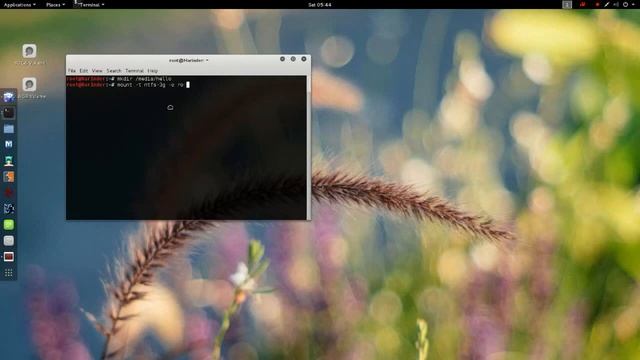The height and width of the screenshot is (360, 640).
Task: Open the Files folder icon in dock
Action: [9, 129]
